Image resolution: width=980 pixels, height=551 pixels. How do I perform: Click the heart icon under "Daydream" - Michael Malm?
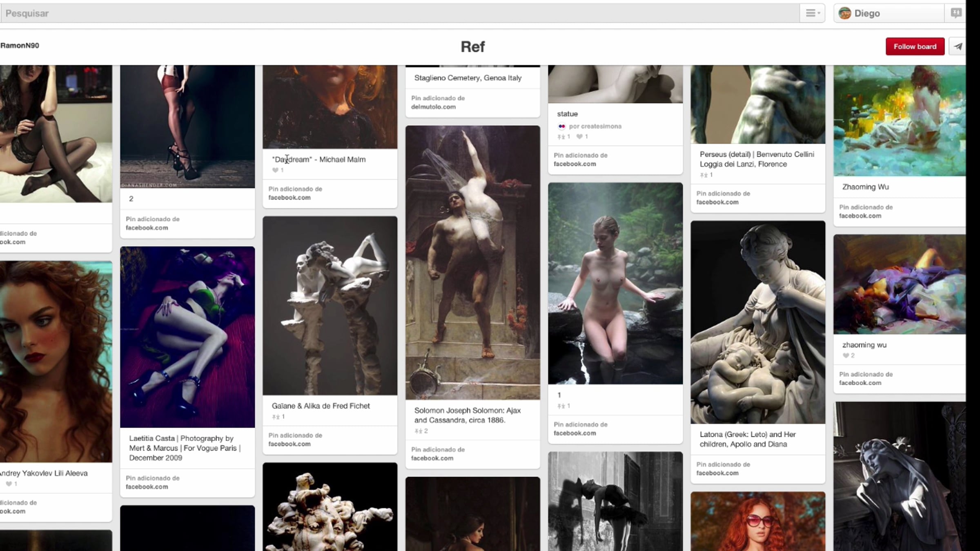pyautogui.click(x=275, y=170)
